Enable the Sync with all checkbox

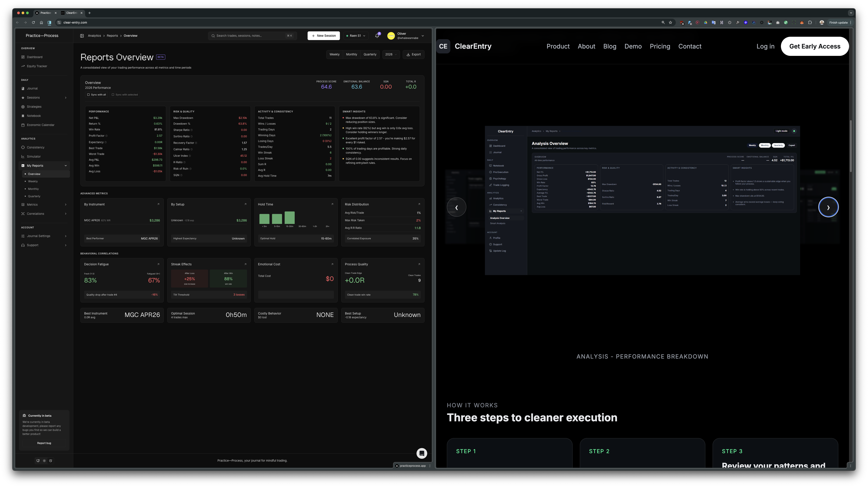point(89,95)
